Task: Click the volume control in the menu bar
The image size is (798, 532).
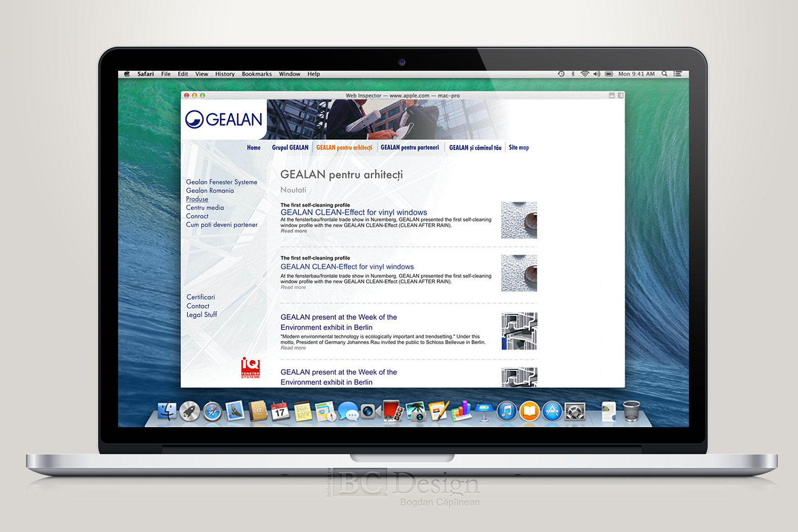Action: [x=597, y=74]
